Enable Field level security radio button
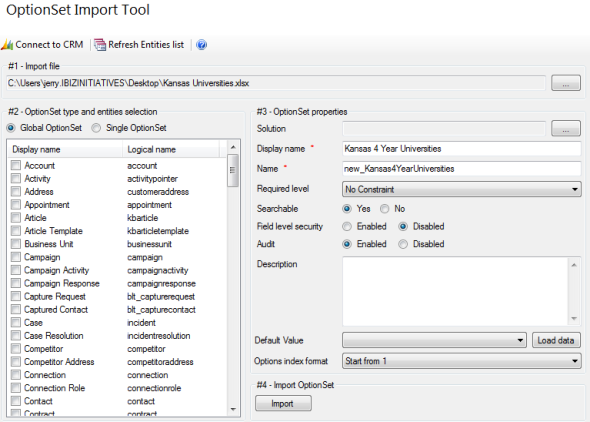Screen dimensions: 590x422 [x=347, y=226]
